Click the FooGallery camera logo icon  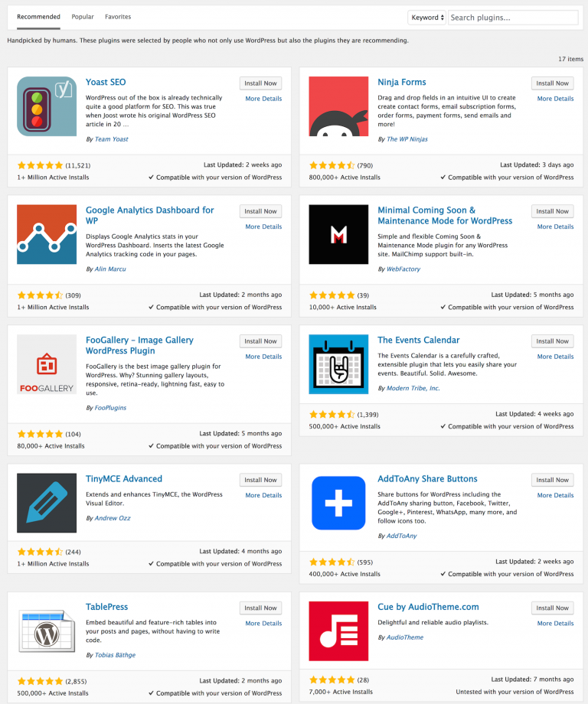(46, 365)
